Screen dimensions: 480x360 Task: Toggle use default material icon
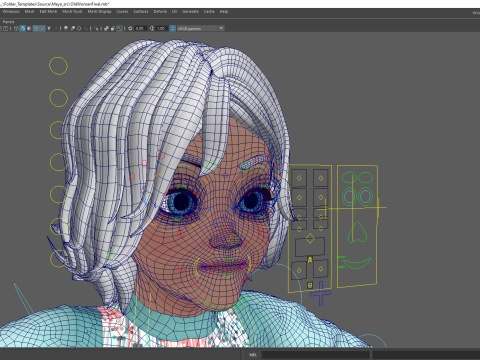tap(29, 28)
